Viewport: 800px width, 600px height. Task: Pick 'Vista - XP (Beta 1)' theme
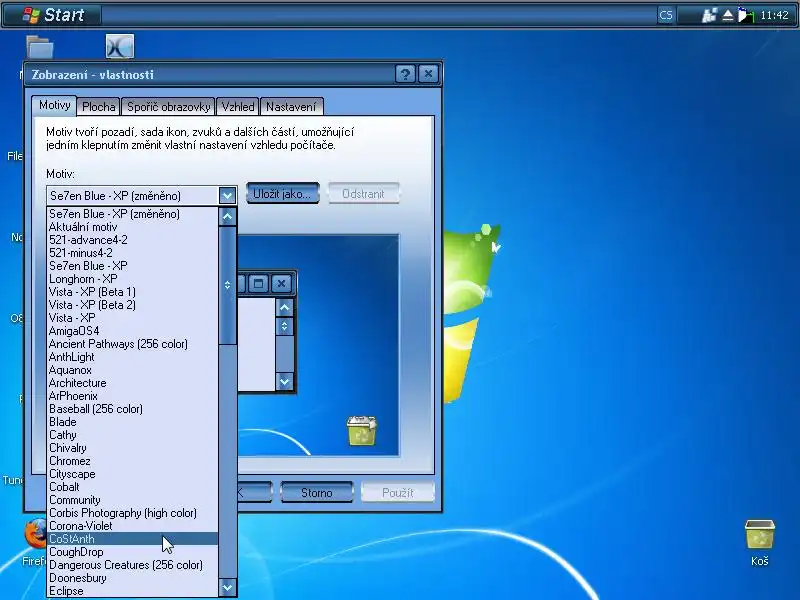click(133, 292)
